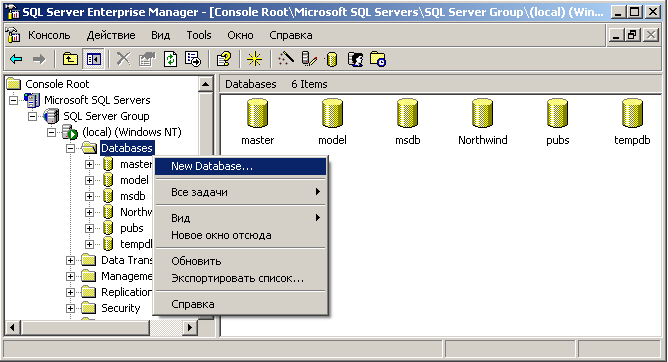Click the Help question mark toolbar icon

coord(224,59)
